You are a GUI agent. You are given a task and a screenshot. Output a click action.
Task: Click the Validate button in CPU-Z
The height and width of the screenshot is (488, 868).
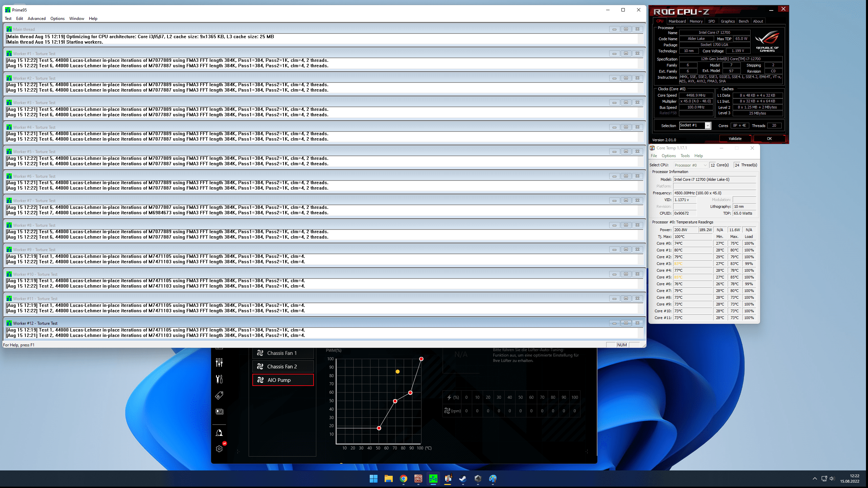(735, 139)
